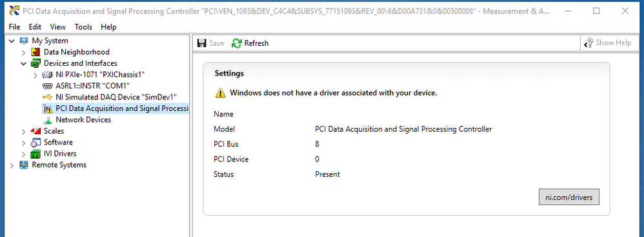The height and width of the screenshot is (237, 644).
Task: Click the PCI Device value 0
Action: 317,160
